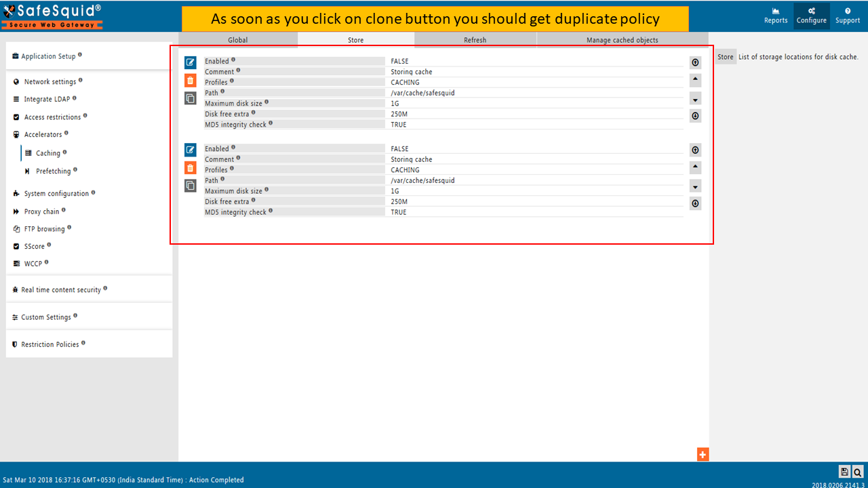Move first entry to top

point(695,62)
